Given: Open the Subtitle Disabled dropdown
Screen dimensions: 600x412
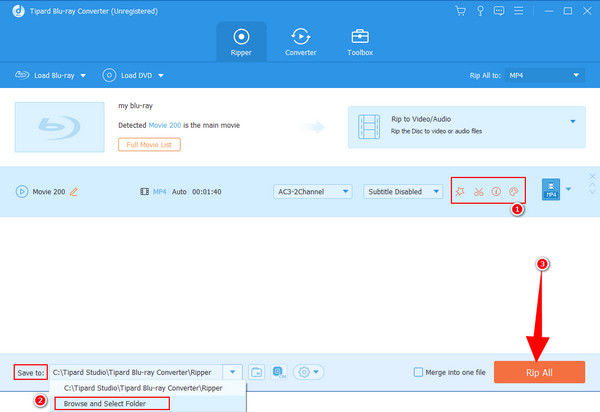Looking at the screenshot, I should [x=403, y=191].
